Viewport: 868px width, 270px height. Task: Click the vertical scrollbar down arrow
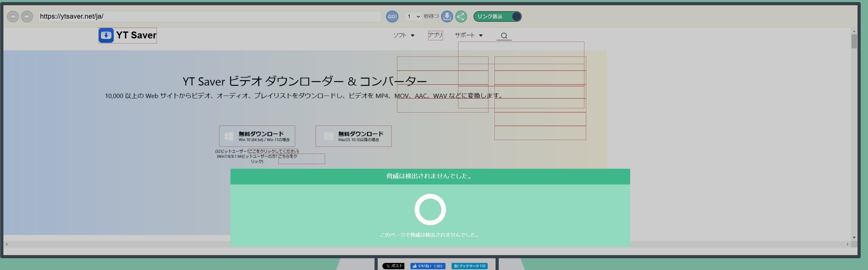(x=854, y=237)
